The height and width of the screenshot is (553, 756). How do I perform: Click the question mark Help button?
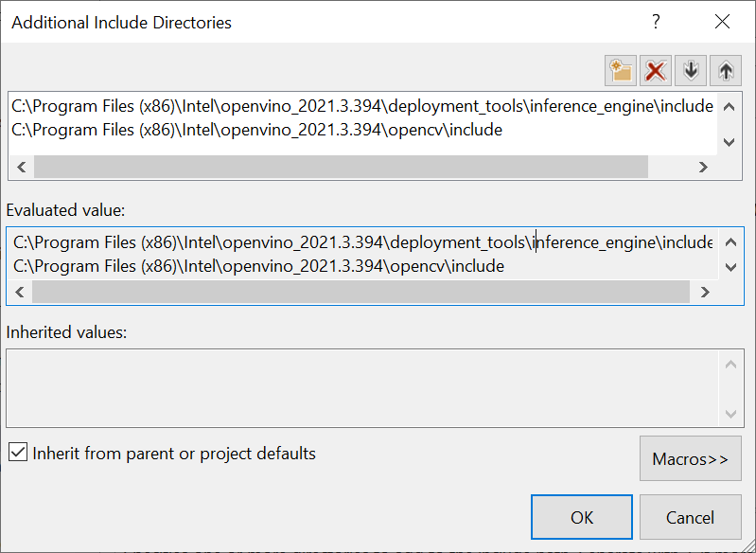click(x=656, y=22)
